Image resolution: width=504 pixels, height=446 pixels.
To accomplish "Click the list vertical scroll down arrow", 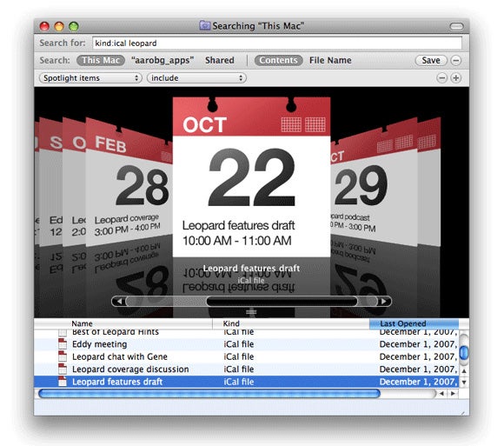I will click(464, 383).
